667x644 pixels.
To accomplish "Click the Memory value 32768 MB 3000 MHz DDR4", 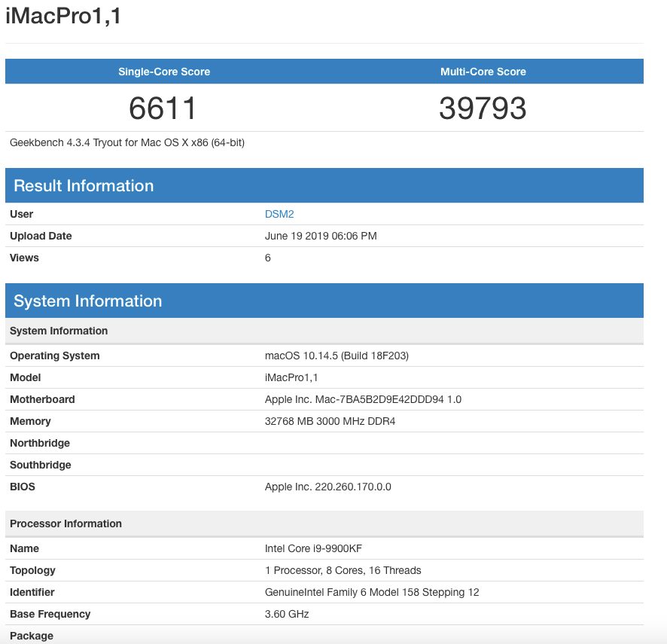I will click(x=330, y=421).
